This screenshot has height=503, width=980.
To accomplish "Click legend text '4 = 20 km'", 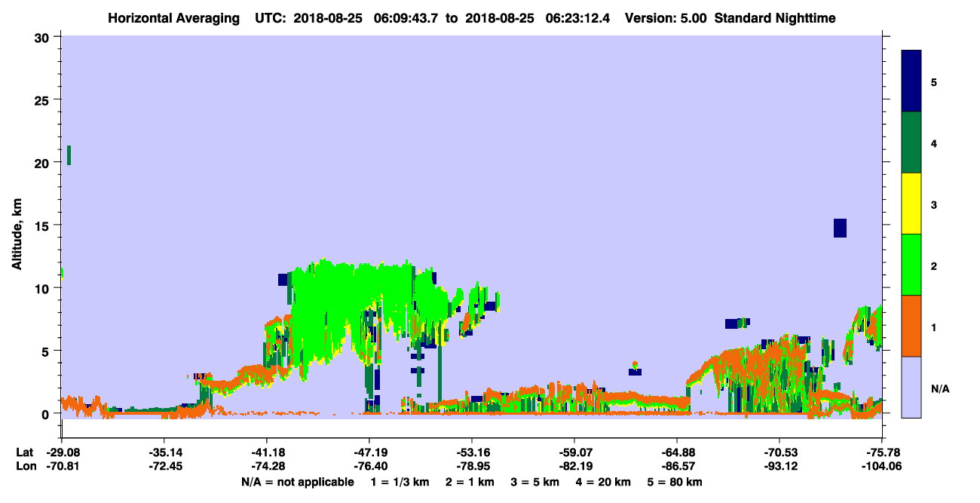I will click(x=602, y=482).
